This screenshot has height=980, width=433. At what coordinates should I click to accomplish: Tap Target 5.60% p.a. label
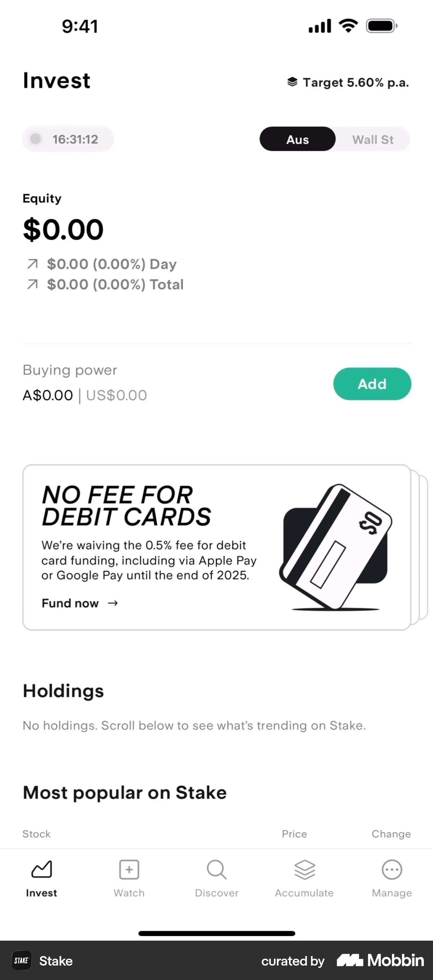click(356, 83)
